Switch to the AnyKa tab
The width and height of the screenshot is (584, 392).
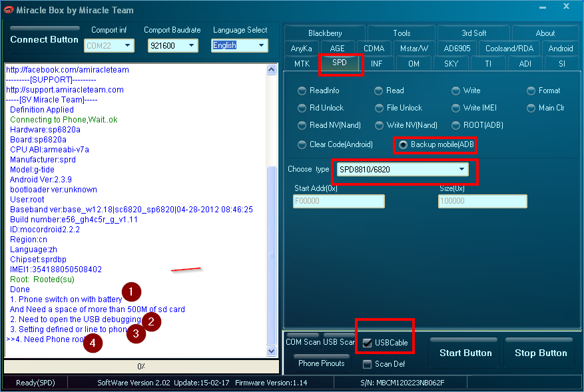coord(301,49)
